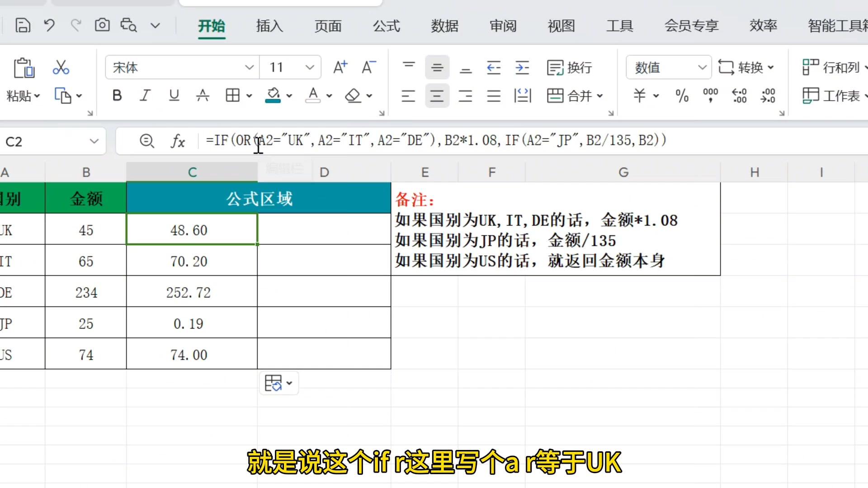Increase indent icon
This screenshot has width=868, height=488.
[522, 68]
